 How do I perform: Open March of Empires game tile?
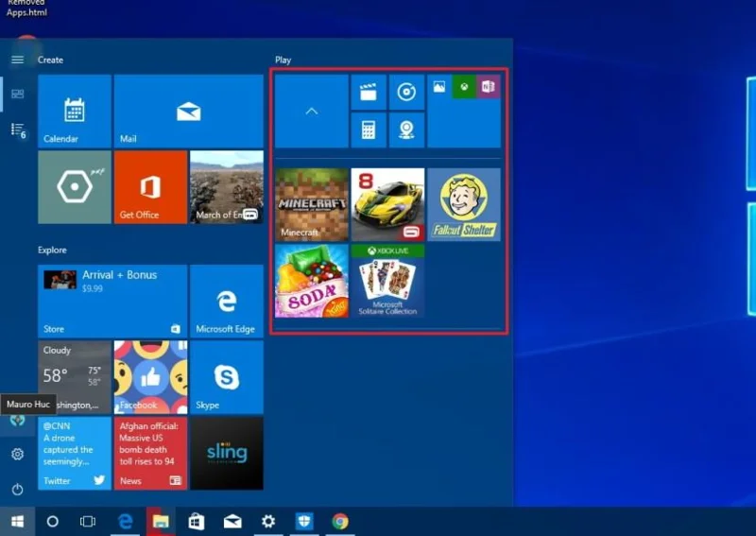click(227, 187)
